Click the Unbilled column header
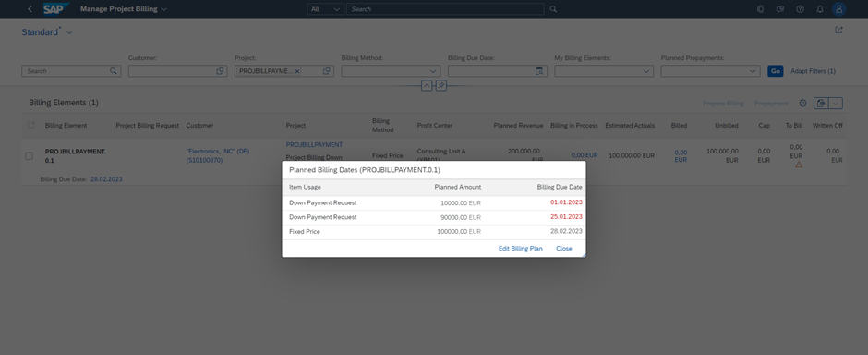 click(727, 125)
